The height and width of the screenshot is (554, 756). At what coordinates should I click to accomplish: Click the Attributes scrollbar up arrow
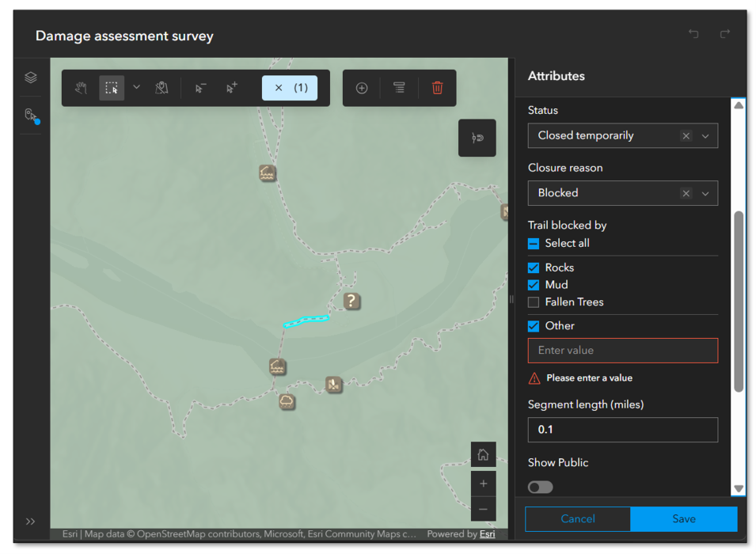(738, 105)
